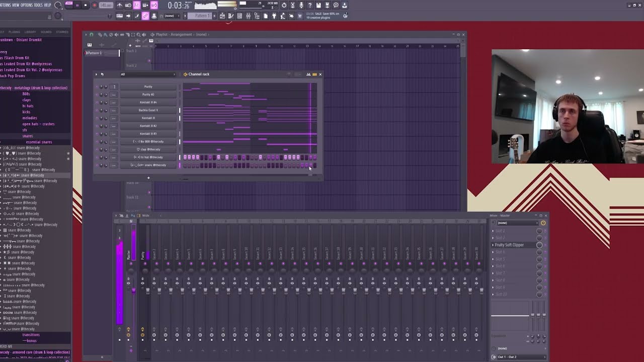Open the VIEW menu

point(16,5)
